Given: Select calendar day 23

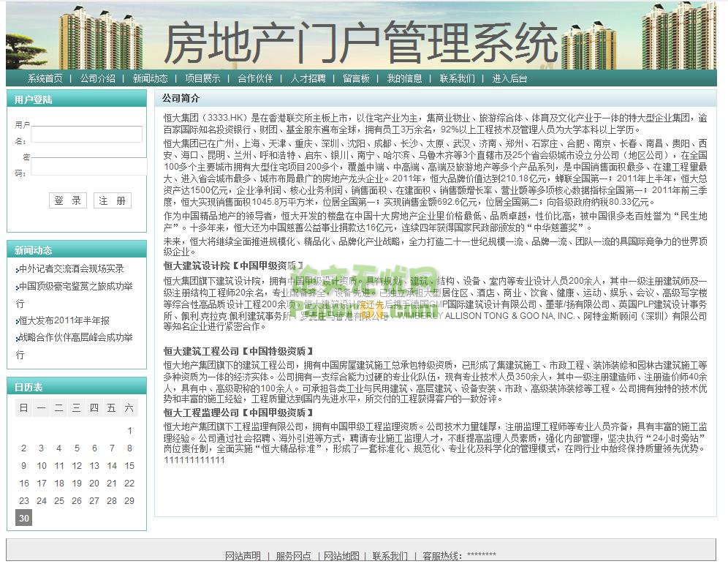Looking at the screenshot, I should coord(23,501).
